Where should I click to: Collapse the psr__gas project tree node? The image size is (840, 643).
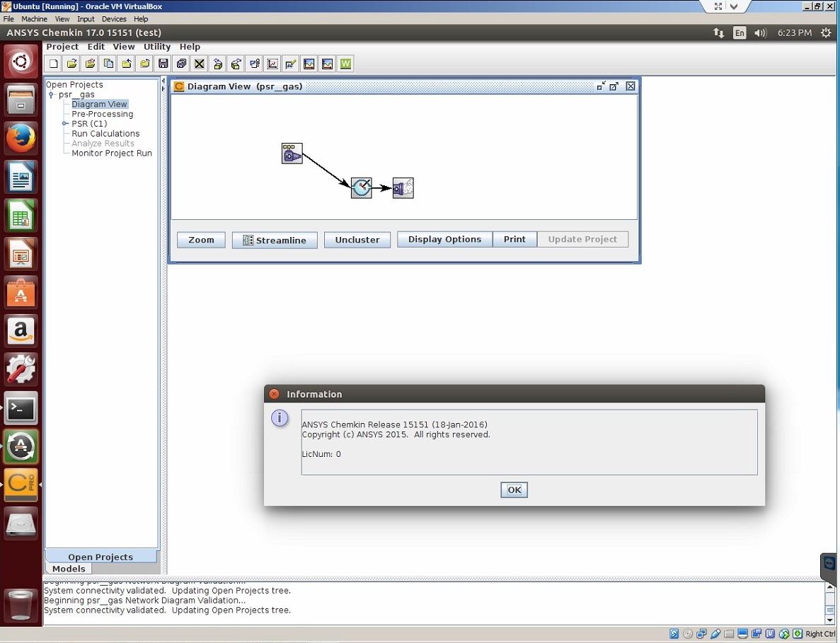pyautogui.click(x=51, y=95)
